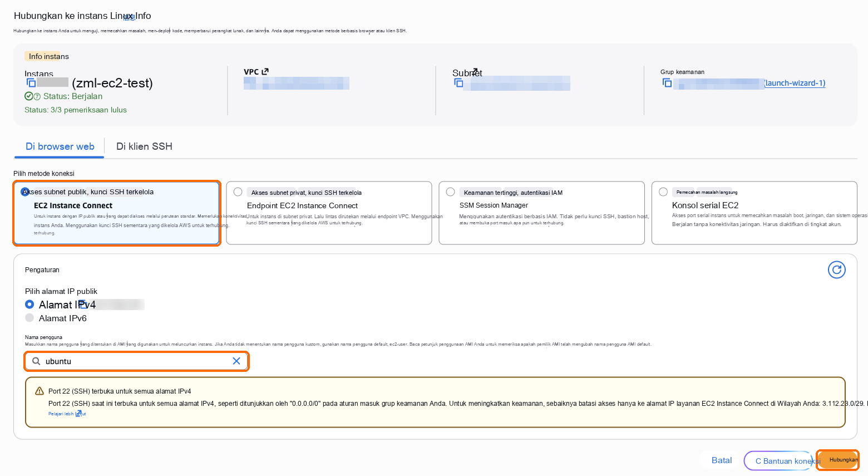868x476 pixels.
Task: Open the Pelajari lebih lanjut link
Action: (x=67, y=414)
